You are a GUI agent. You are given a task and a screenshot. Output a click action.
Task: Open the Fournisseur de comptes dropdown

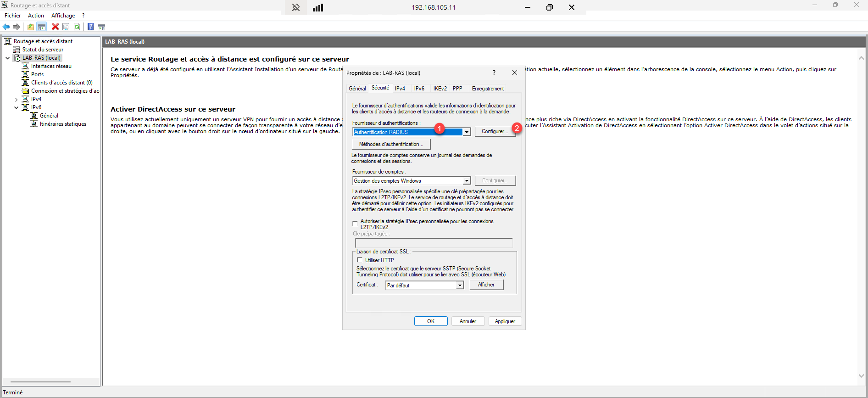[467, 181]
